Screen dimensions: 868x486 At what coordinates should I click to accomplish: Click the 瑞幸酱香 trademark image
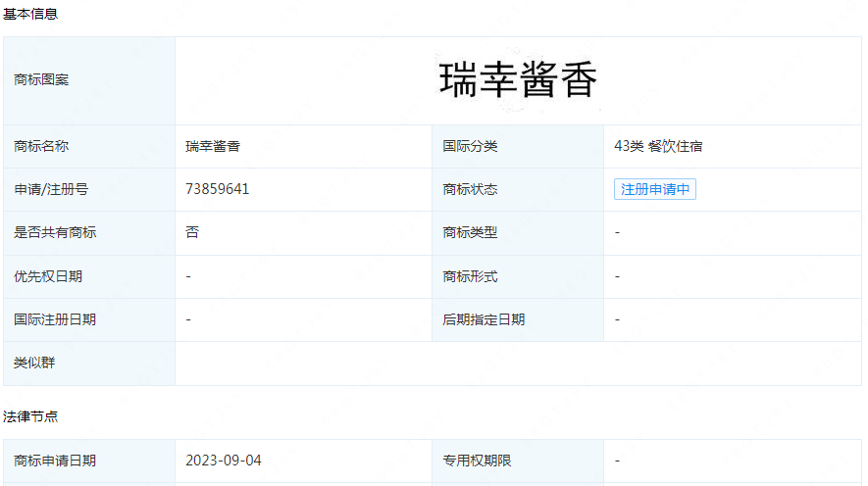click(x=518, y=80)
